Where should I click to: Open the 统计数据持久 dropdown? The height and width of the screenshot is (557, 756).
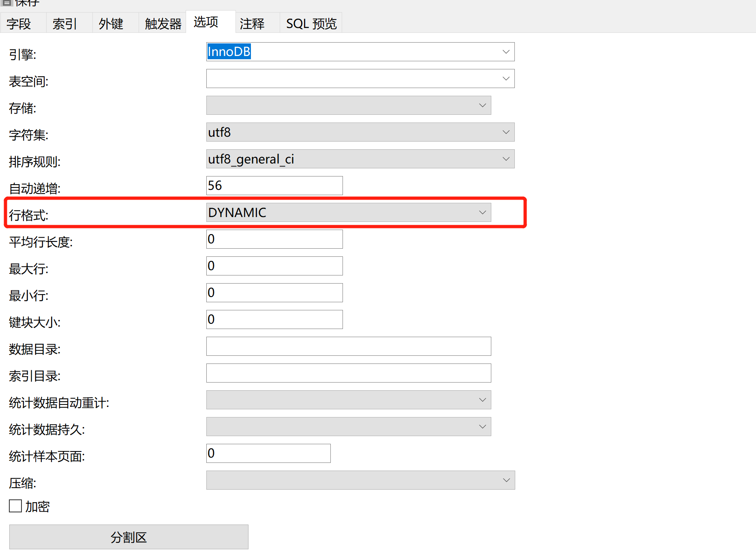[x=349, y=427]
